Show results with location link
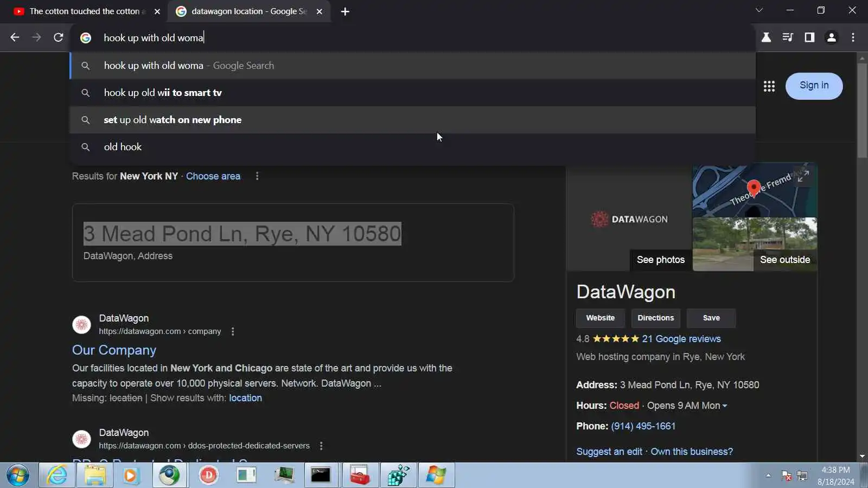The image size is (868, 488). [x=245, y=398]
